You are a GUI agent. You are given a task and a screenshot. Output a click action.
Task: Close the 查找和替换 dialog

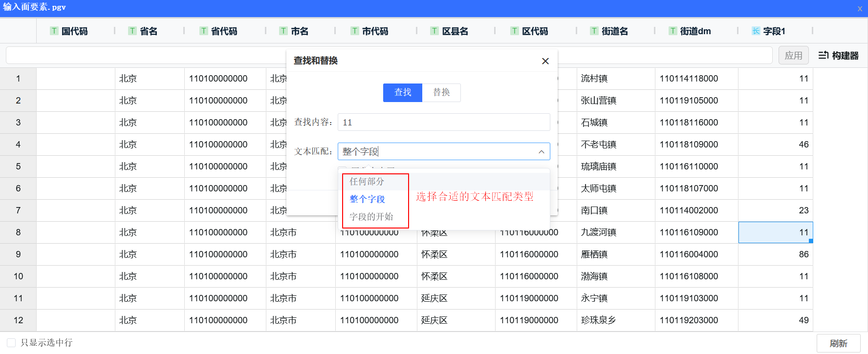click(545, 61)
